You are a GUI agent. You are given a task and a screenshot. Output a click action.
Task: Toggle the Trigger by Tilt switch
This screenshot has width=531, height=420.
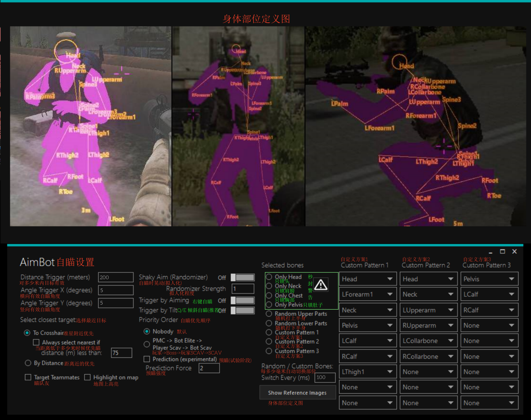coord(243,310)
